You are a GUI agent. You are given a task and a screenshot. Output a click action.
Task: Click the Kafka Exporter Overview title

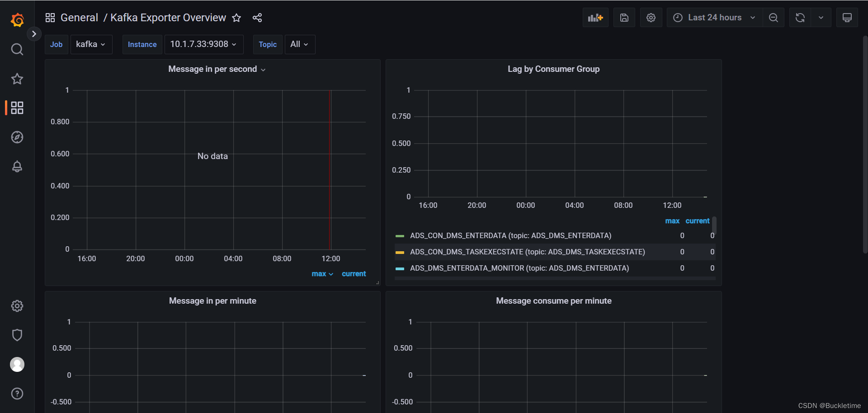168,18
